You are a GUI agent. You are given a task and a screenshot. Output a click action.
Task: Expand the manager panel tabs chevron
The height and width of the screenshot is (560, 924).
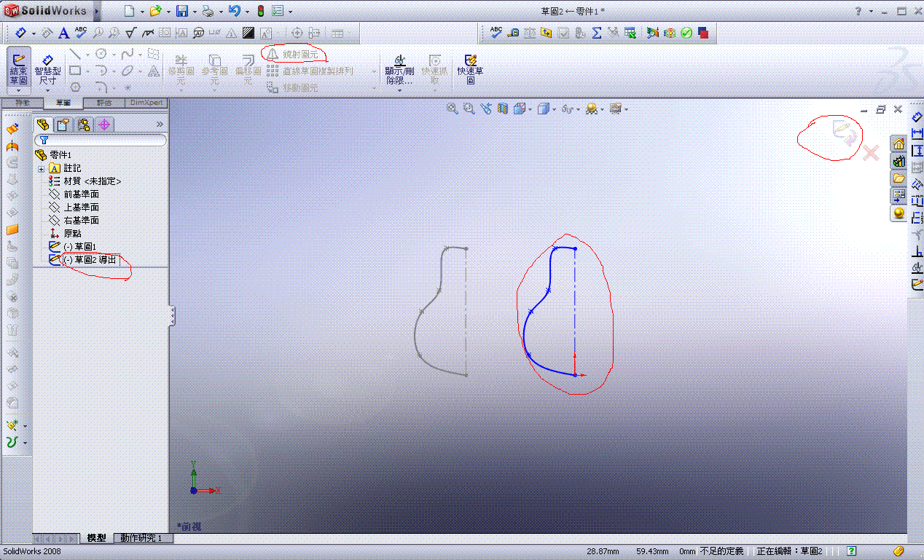160,125
